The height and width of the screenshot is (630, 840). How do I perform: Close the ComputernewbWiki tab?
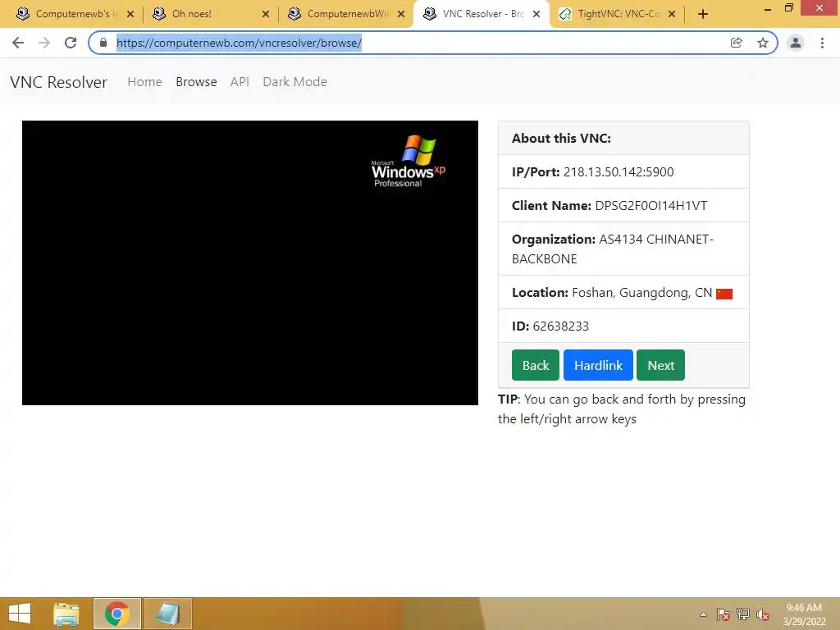click(x=400, y=14)
